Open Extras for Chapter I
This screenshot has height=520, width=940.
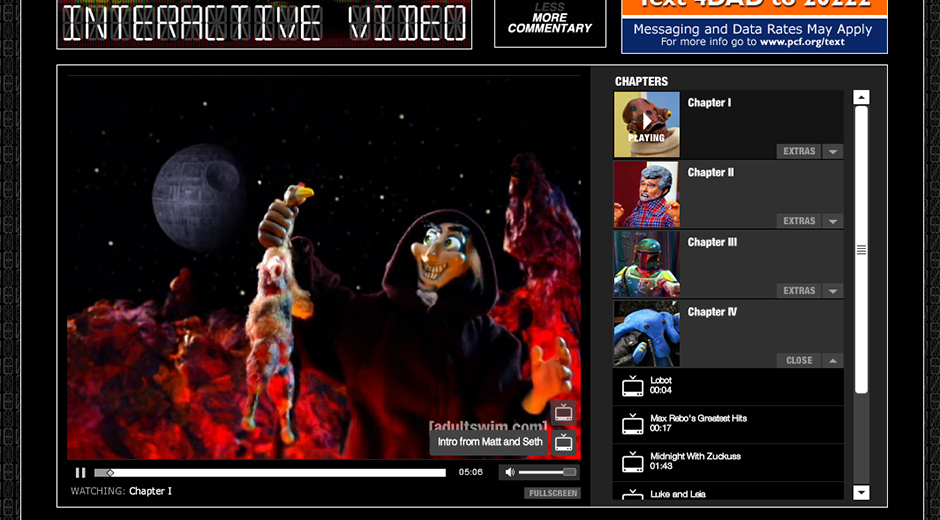pyautogui.click(x=799, y=151)
